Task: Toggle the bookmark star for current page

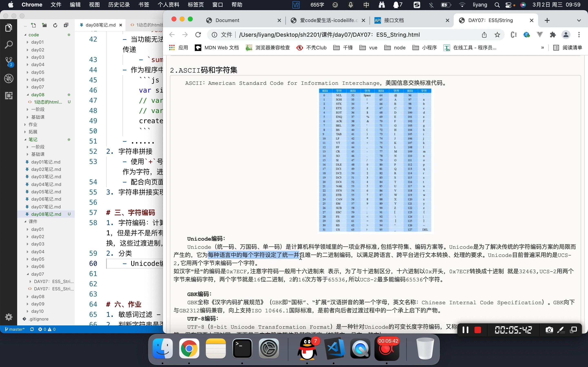Action: (497, 35)
